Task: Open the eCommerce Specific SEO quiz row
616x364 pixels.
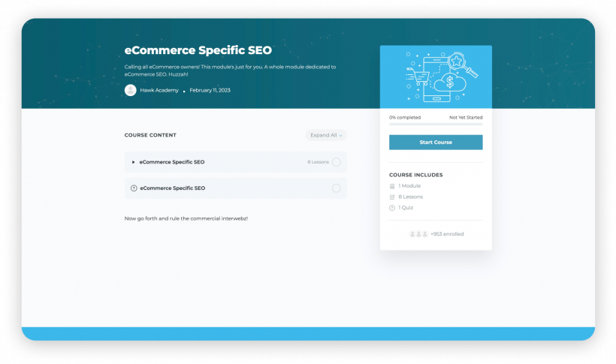Action: (173, 188)
